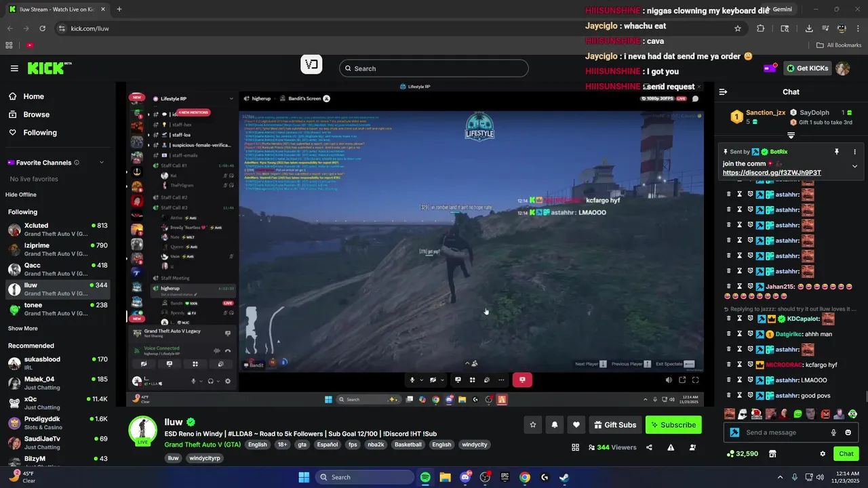The width and height of the screenshot is (868, 488).
Task: Click the windycityrp tag
Action: coord(205,458)
